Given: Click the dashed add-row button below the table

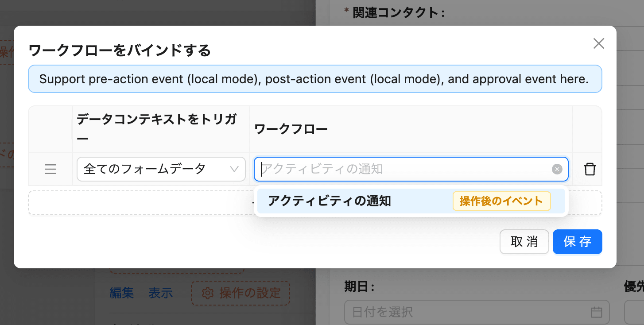Looking at the screenshot, I should 315,203.
